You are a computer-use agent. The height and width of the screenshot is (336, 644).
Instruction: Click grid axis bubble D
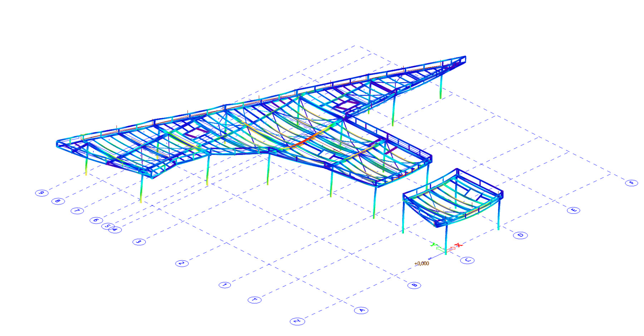[520, 235]
